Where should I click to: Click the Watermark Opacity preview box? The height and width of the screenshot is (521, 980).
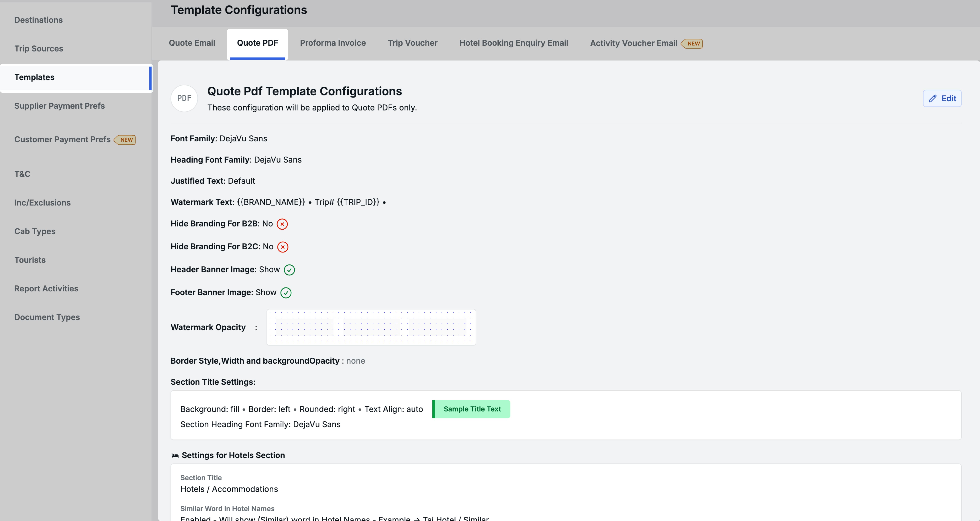pyautogui.click(x=371, y=328)
